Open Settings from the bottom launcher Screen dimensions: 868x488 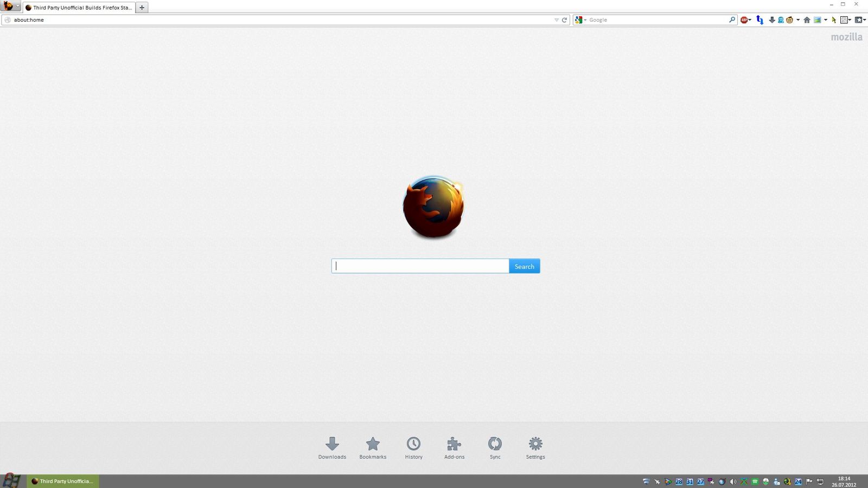pyautogui.click(x=535, y=448)
